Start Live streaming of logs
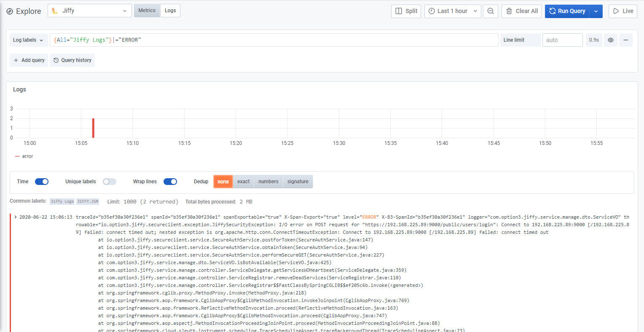This screenshot has height=332, width=644. 623,11
